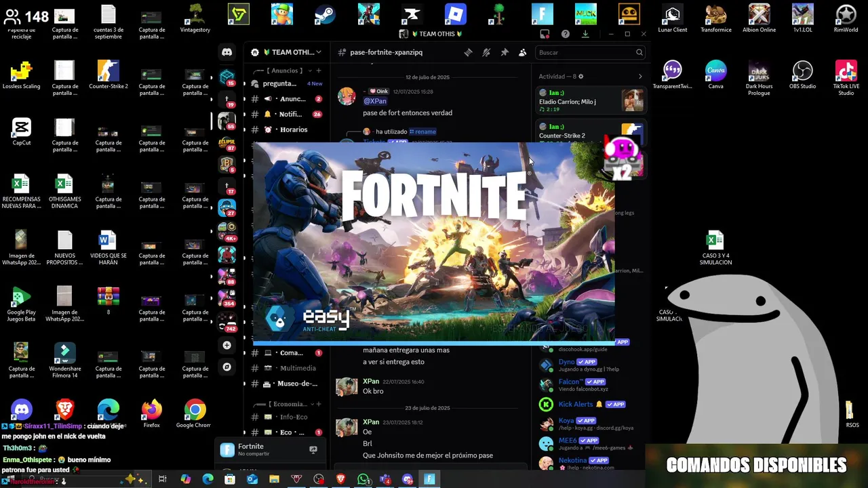Image resolution: width=868 pixels, height=488 pixels.
Task: Click the Fortnite stream share screen icon
Action: point(313,449)
